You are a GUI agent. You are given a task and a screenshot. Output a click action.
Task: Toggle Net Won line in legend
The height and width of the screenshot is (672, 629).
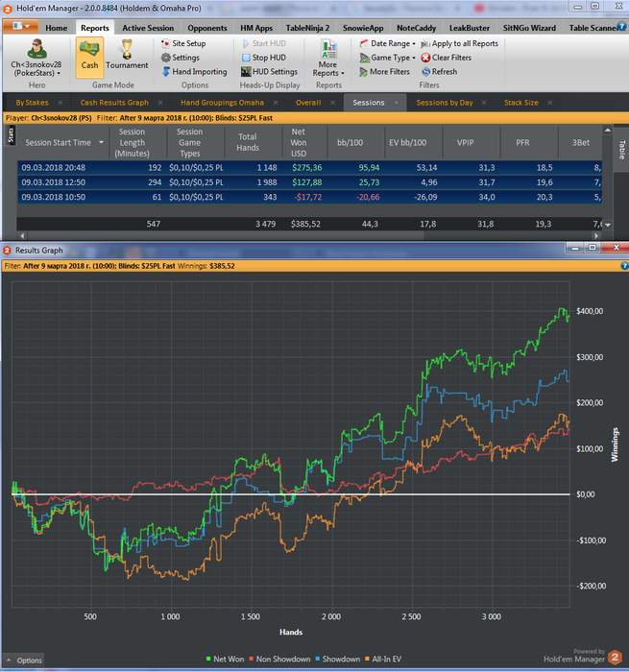225,660
